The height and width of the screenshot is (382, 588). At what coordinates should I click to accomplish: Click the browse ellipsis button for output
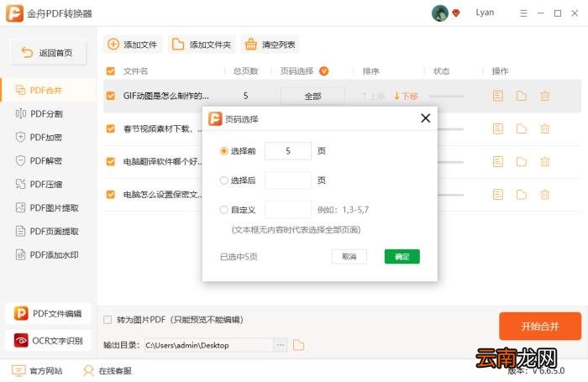[x=280, y=345]
